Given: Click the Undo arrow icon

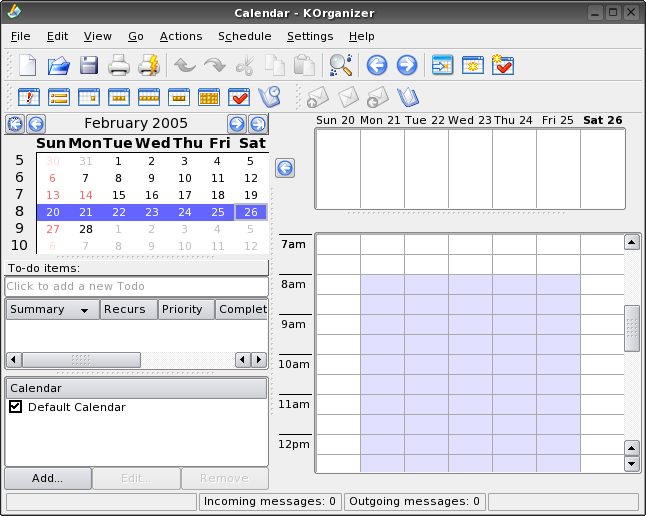Looking at the screenshot, I should point(185,65).
